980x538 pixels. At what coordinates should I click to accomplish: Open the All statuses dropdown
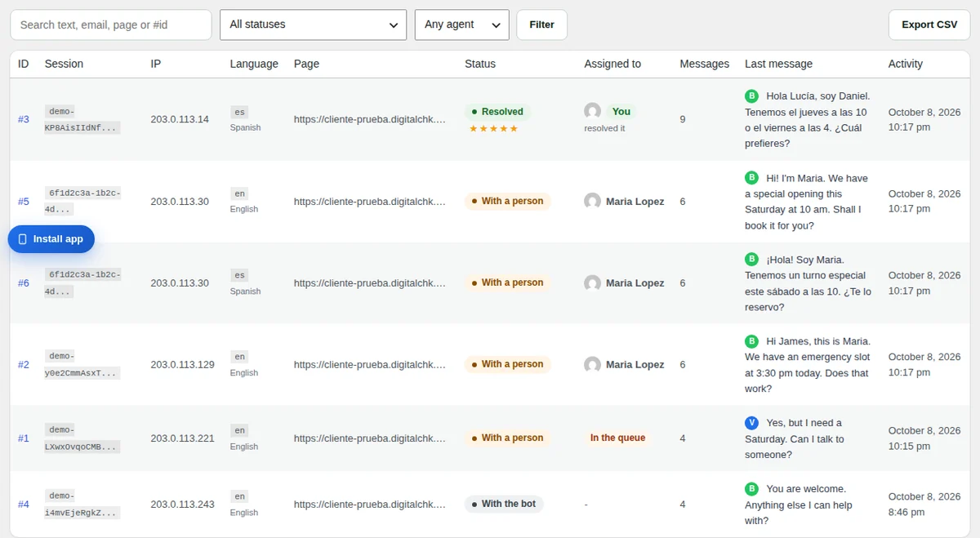[314, 24]
